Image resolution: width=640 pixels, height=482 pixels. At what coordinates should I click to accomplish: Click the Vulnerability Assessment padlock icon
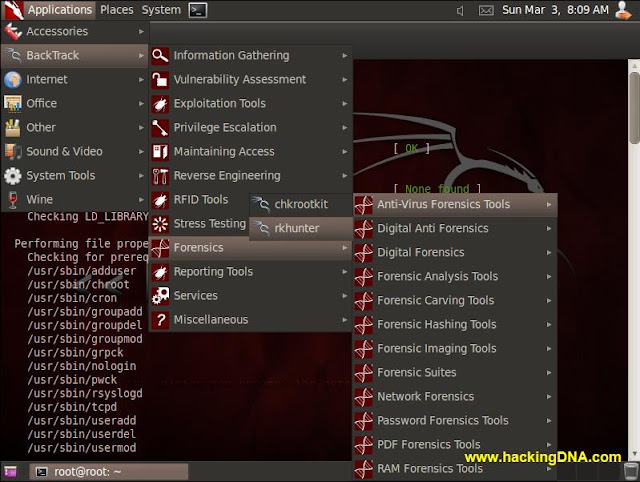[x=160, y=80]
